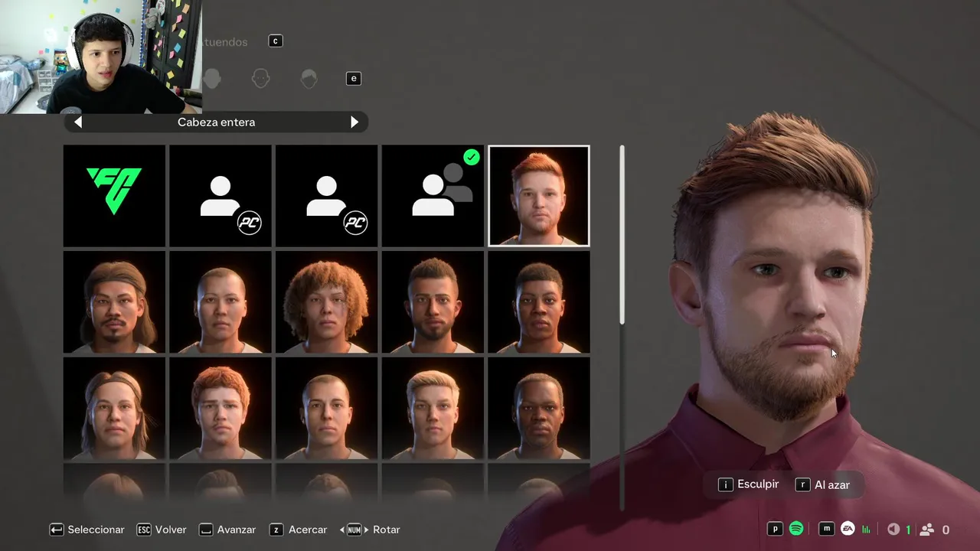Image resolution: width=980 pixels, height=551 pixels.
Task: Click the Avanzar prompt
Action: 227,530
